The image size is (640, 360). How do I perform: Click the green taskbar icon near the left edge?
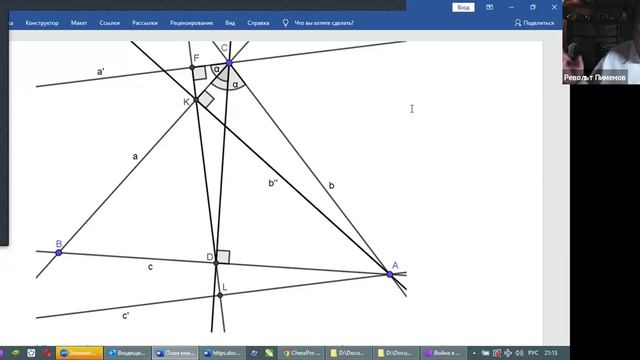point(15,353)
